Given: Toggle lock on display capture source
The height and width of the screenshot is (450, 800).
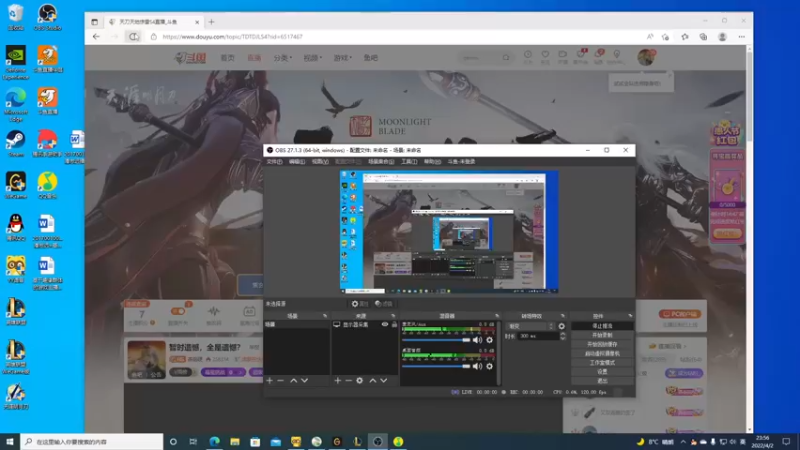Looking at the screenshot, I should point(394,325).
